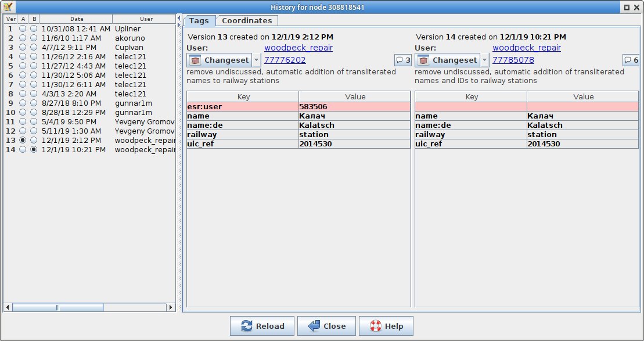Select version 13 radio in column B
Image resolution: width=644 pixels, height=341 pixels.
click(34, 141)
